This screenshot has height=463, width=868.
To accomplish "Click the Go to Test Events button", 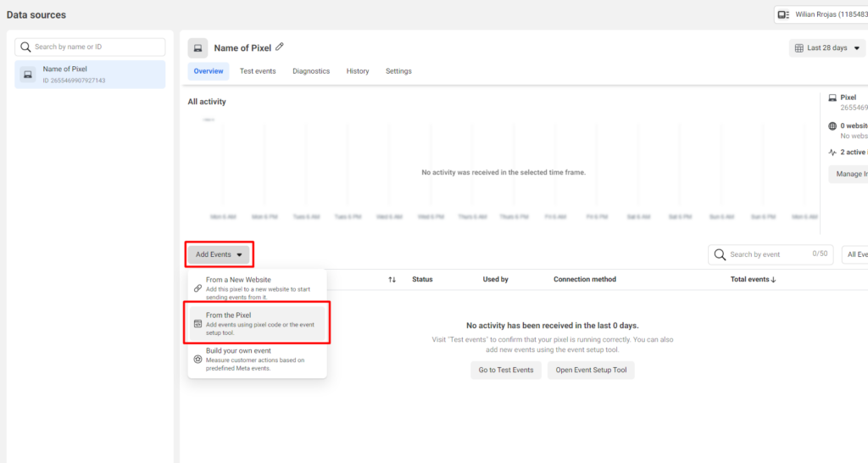I will click(506, 370).
